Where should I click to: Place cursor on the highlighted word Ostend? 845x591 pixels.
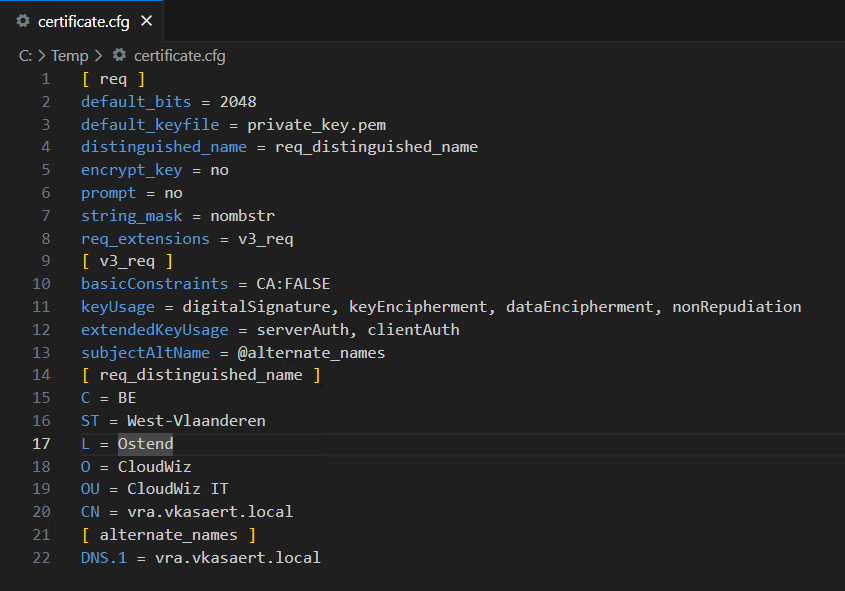(x=145, y=443)
